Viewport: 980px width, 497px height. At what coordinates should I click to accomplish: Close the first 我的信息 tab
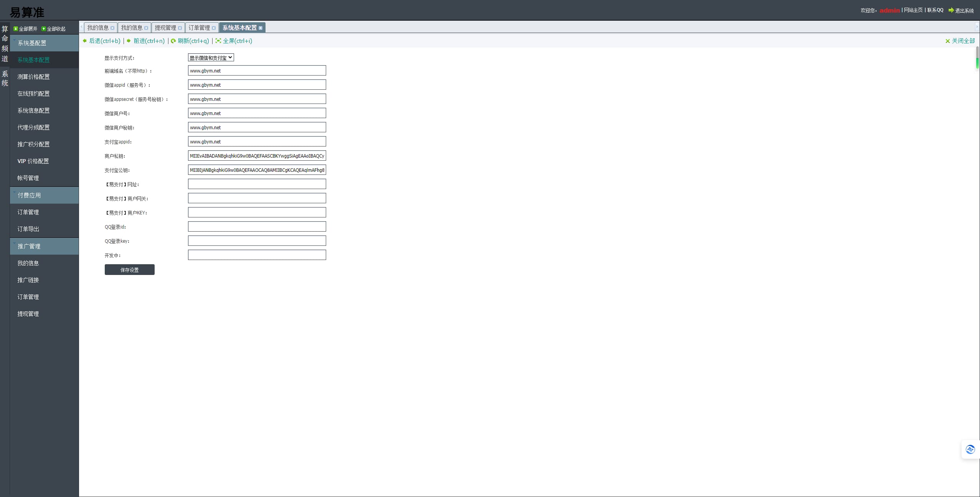pos(112,28)
